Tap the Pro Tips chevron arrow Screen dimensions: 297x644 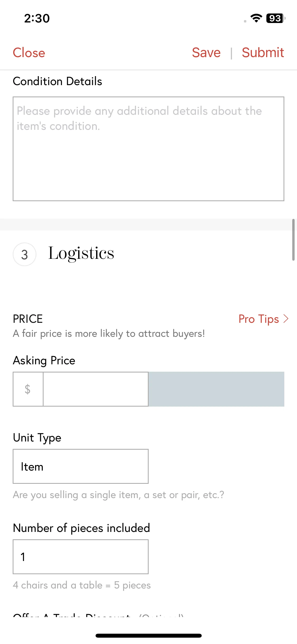point(286,319)
